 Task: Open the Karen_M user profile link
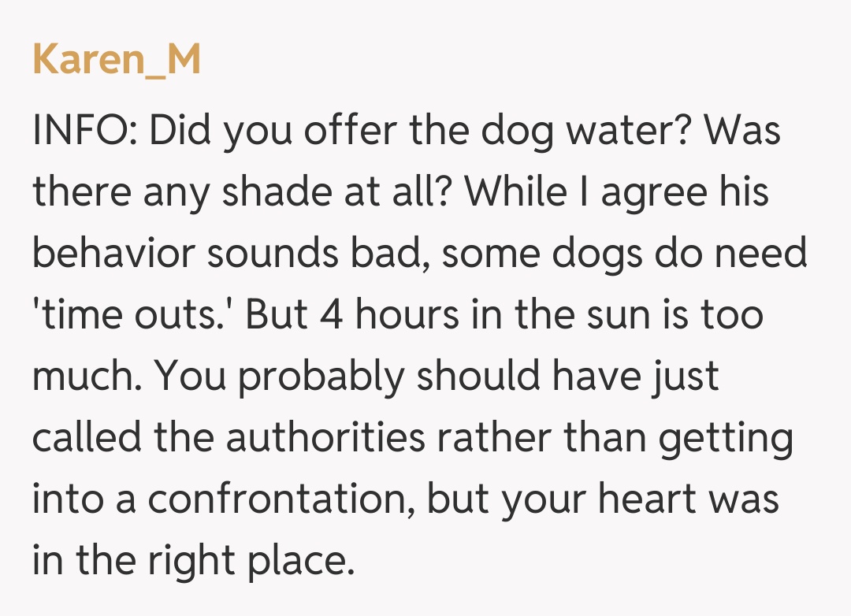coord(117,61)
